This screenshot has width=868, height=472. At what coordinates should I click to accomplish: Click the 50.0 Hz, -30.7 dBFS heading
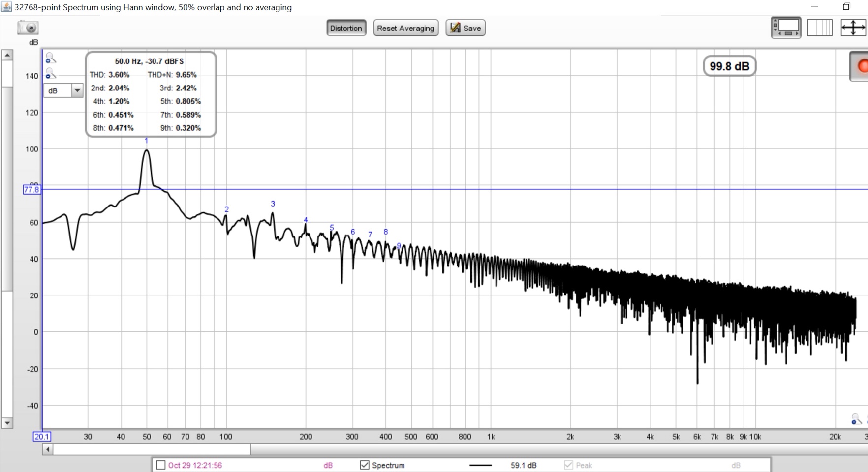coord(149,61)
